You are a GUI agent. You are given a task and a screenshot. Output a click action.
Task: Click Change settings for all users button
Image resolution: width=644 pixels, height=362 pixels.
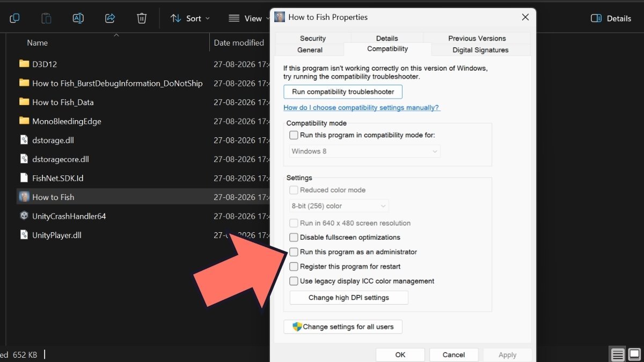point(343,327)
